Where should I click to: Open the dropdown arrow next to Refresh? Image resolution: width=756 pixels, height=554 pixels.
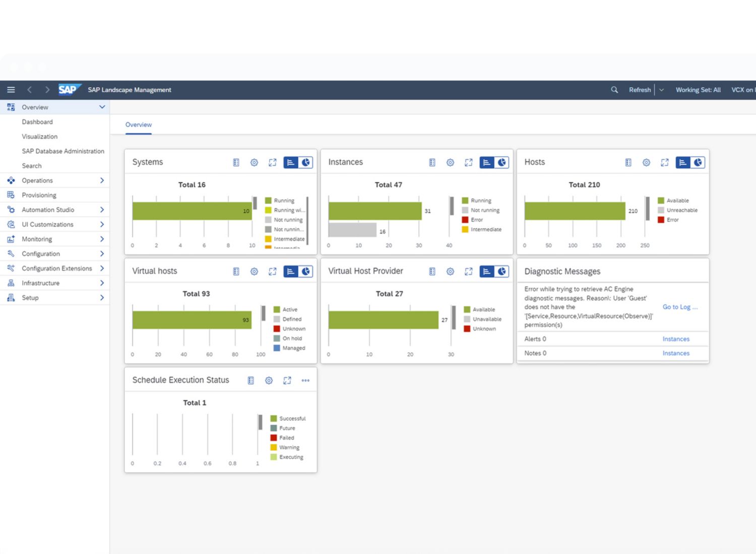click(661, 90)
